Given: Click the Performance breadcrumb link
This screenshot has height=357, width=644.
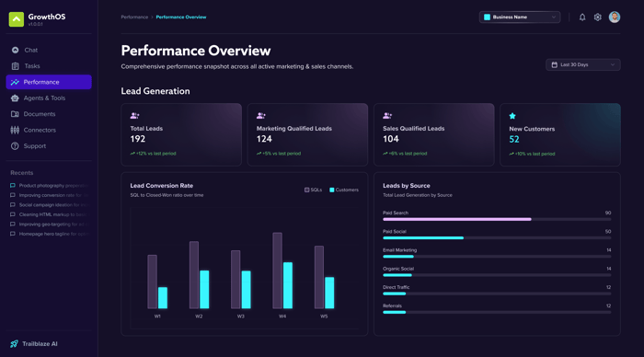Looking at the screenshot, I should pos(134,17).
